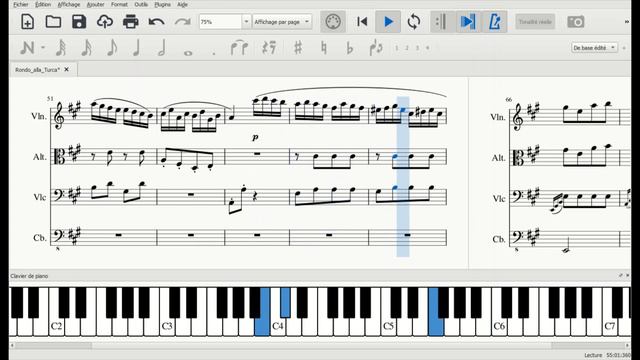Screen dimensions: 640x360
Task: Apply the natural accidental
Action: [324, 48]
